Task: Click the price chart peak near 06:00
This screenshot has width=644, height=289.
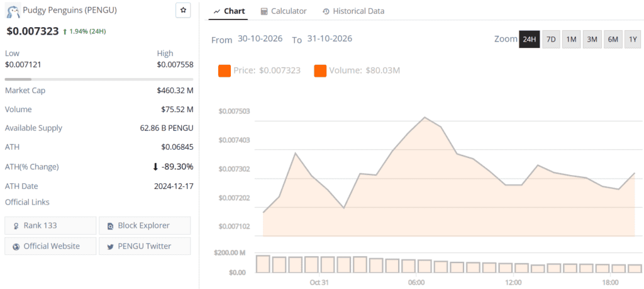Action: (x=425, y=118)
